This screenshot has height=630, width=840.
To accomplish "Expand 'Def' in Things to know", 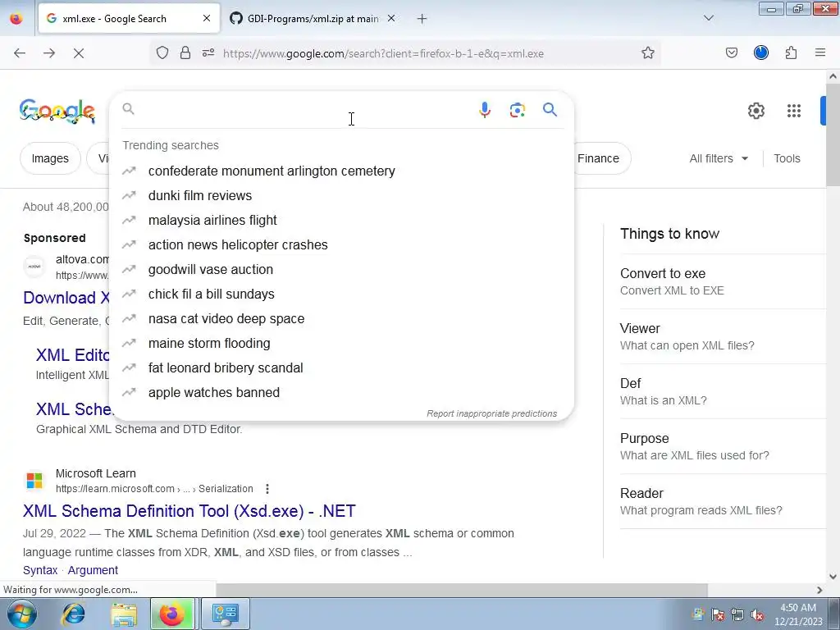I will coord(723,391).
